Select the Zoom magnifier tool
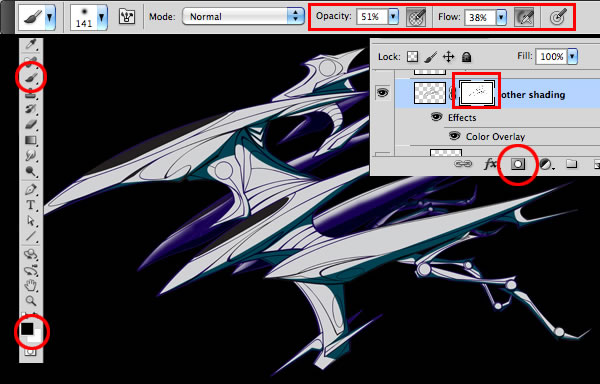Viewport: 600px width, 384px height. tap(31, 301)
